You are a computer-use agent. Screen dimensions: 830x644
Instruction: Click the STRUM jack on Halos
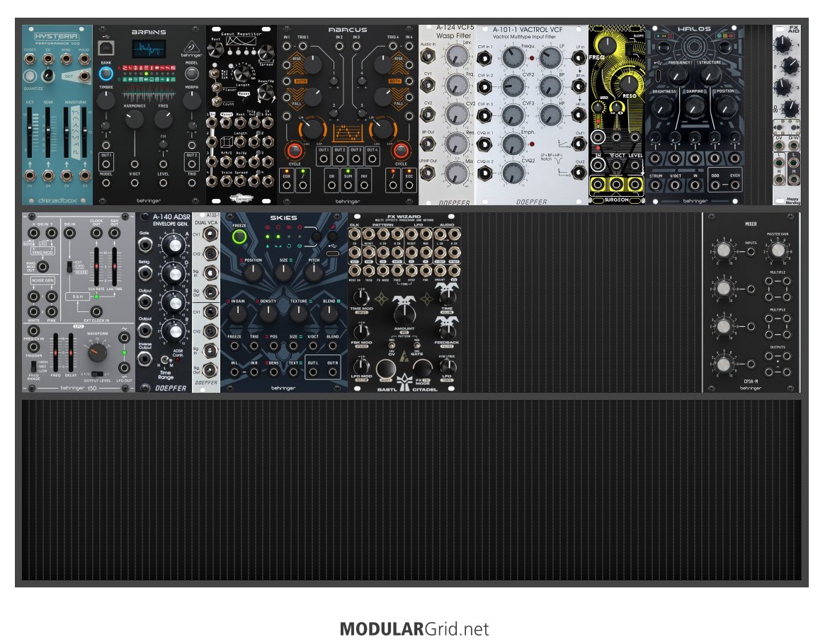coord(655,185)
